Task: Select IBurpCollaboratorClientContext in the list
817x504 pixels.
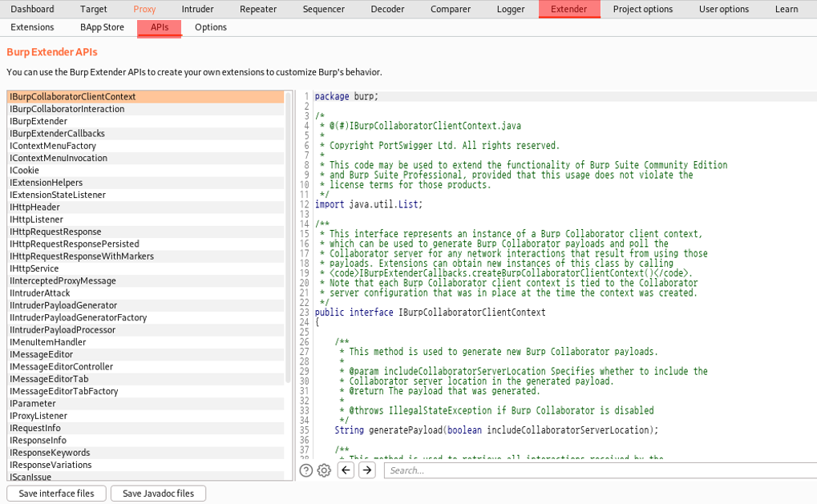Action: pos(145,96)
